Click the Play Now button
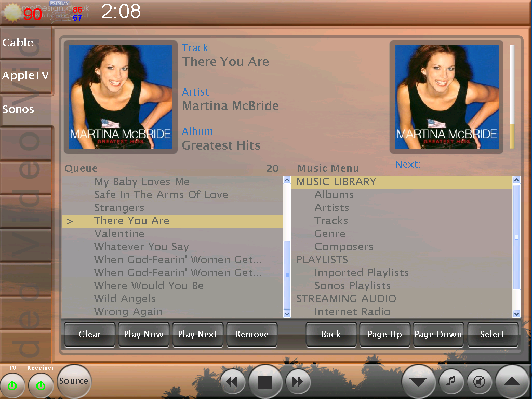Image resolution: width=532 pixels, height=399 pixels. coord(143,334)
